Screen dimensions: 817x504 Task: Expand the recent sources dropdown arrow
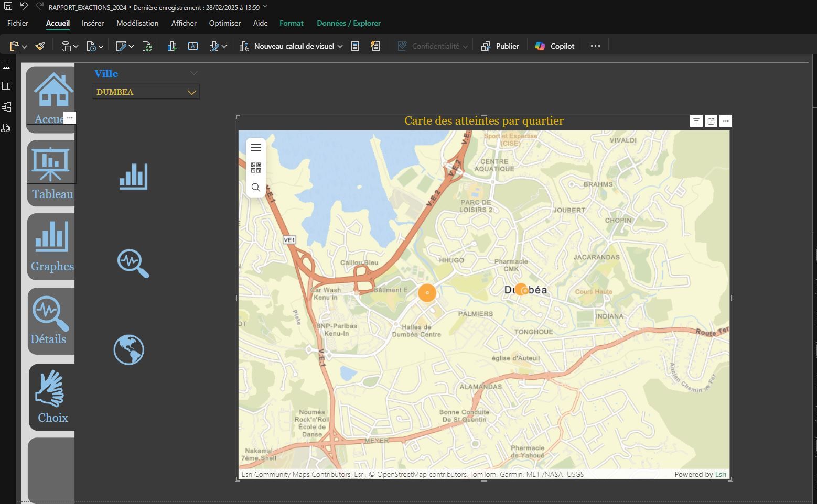(x=101, y=47)
